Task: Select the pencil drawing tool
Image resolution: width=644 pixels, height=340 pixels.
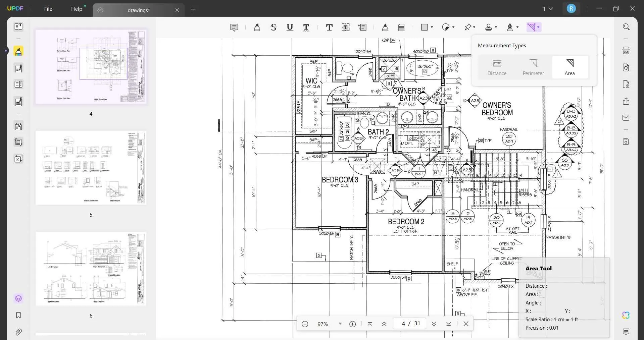Action: coord(385,27)
